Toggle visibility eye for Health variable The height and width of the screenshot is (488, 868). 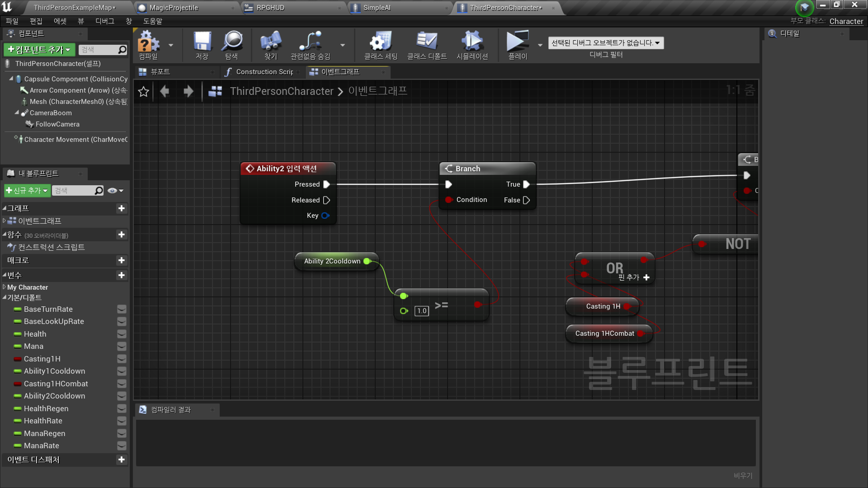(122, 334)
